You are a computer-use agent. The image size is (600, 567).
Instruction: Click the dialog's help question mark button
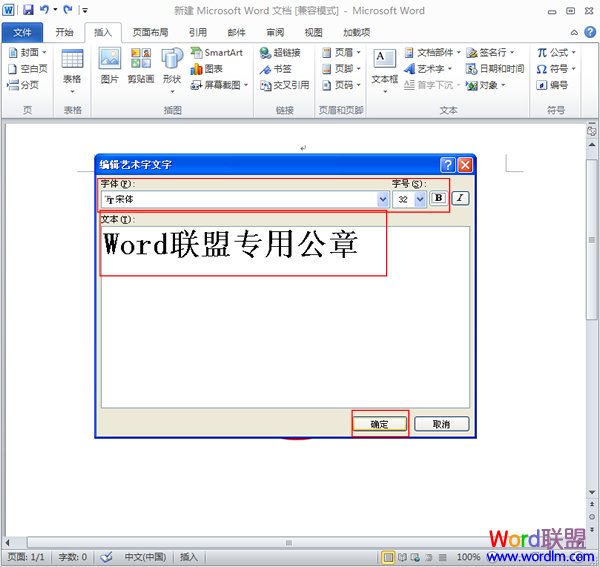pos(448,165)
